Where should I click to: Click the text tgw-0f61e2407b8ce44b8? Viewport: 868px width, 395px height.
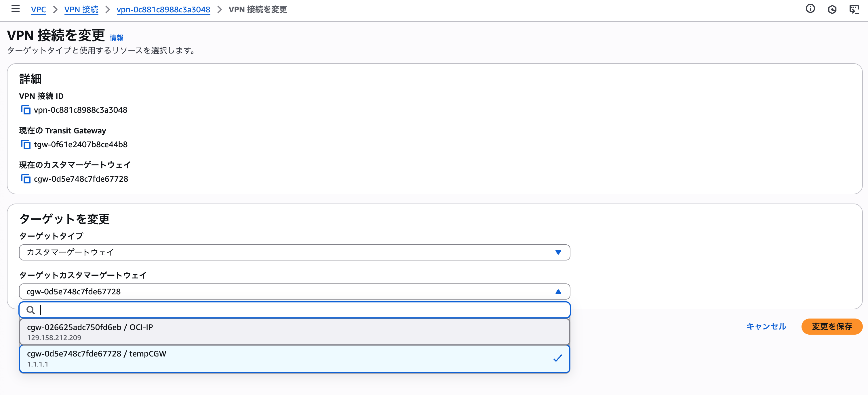(x=81, y=144)
